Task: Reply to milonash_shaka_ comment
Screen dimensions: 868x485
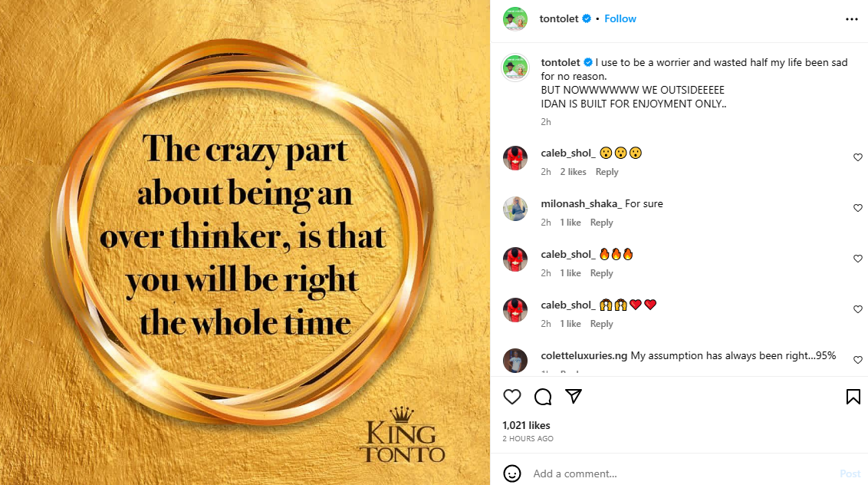Action: pyautogui.click(x=601, y=223)
